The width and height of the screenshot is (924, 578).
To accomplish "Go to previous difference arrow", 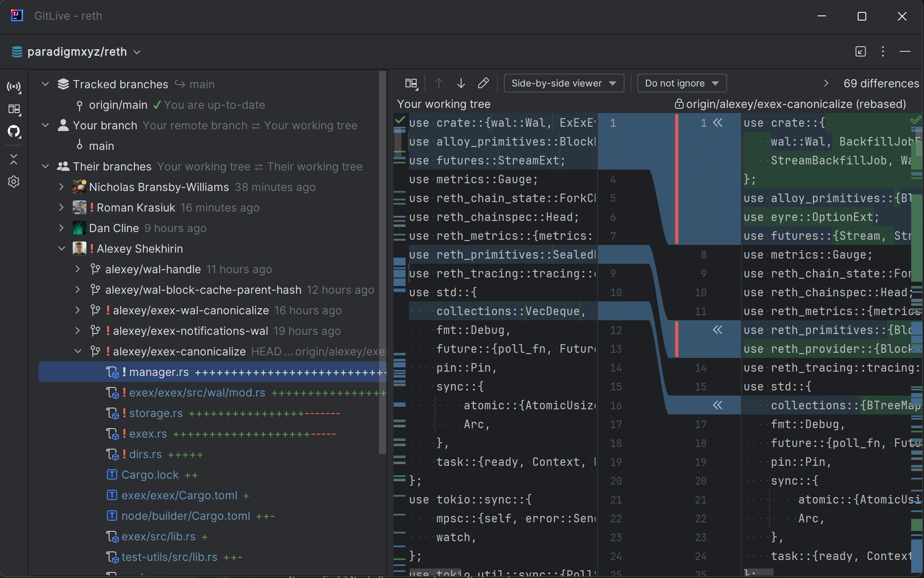I will 439,83.
